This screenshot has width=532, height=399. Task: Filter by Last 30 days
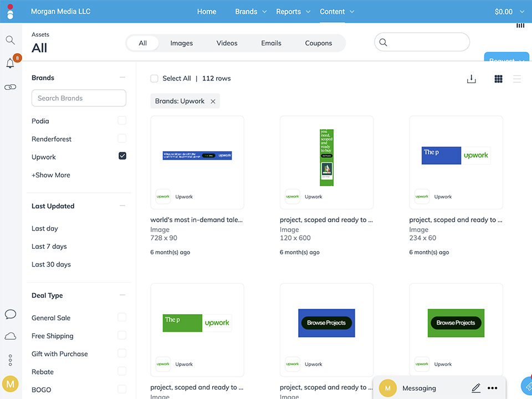point(51,265)
